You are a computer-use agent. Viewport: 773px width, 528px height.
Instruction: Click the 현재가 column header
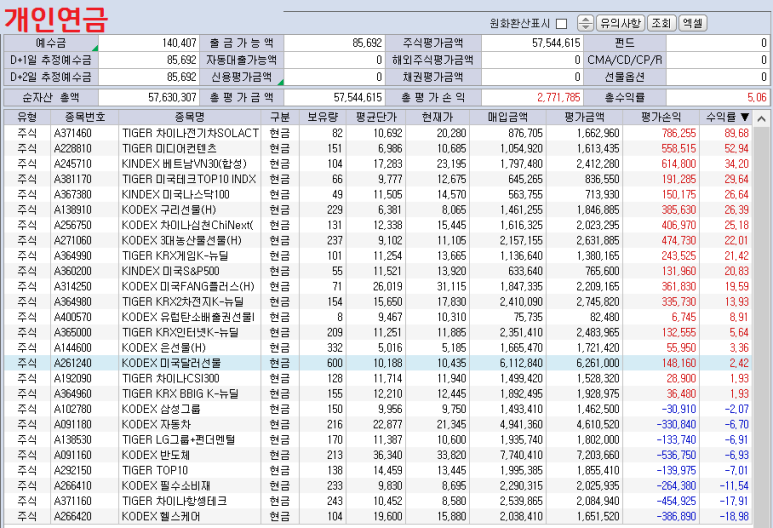(x=437, y=117)
